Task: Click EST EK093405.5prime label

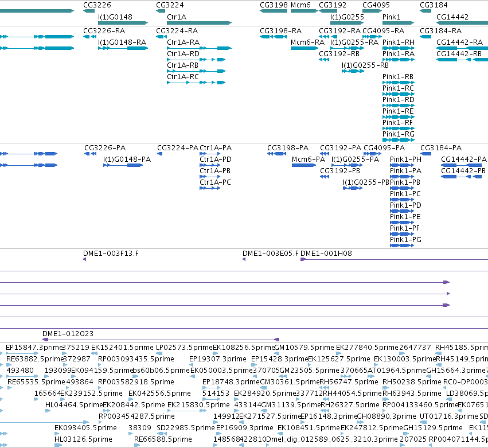Action: click(x=85, y=427)
